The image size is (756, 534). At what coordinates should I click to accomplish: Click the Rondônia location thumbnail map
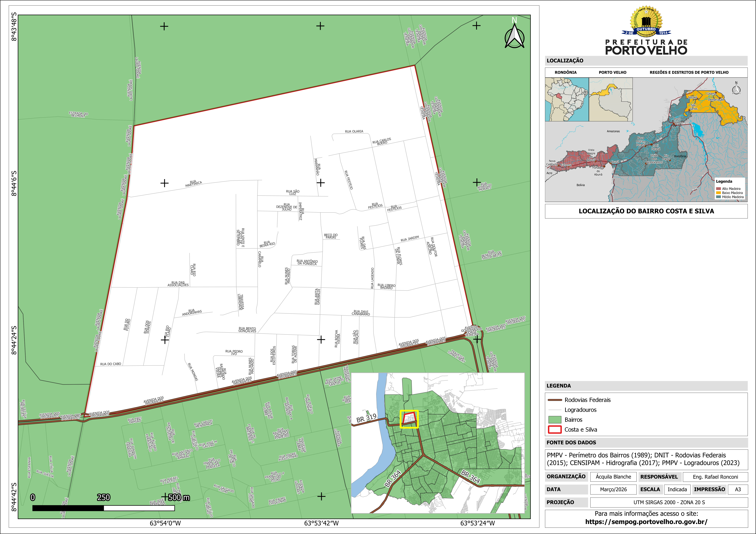567,99
